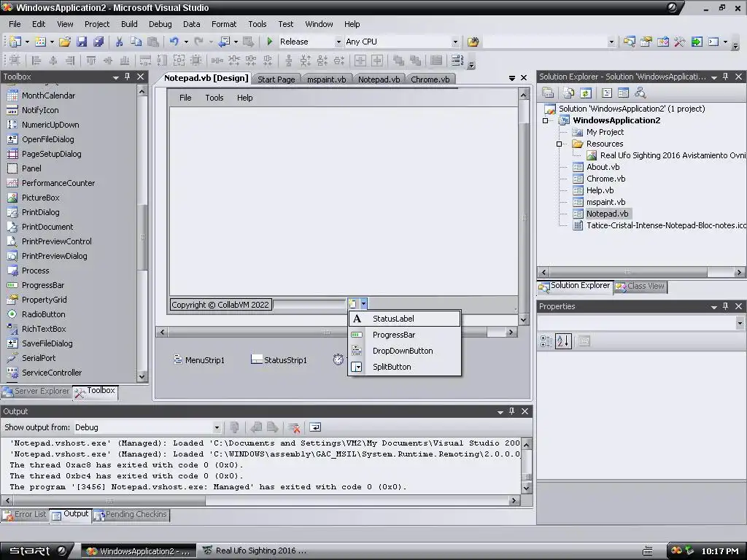This screenshot has width=747, height=560.
Task: Click the Find in Files icon
Action: pos(473,42)
